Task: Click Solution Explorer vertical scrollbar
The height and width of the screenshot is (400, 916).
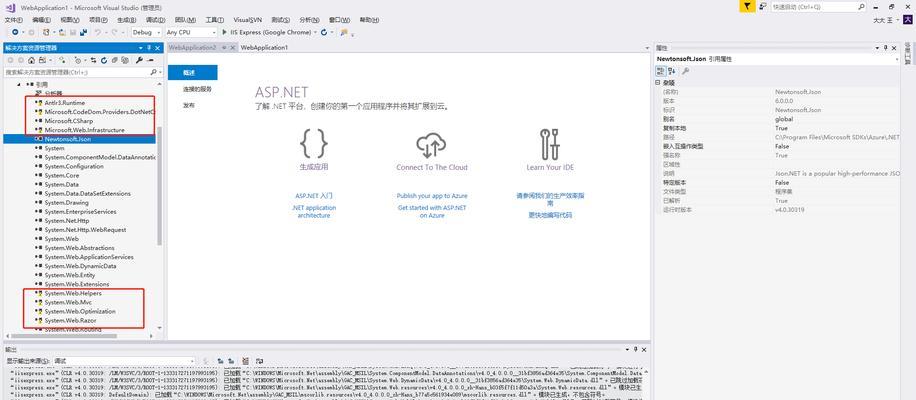Action: [159, 187]
